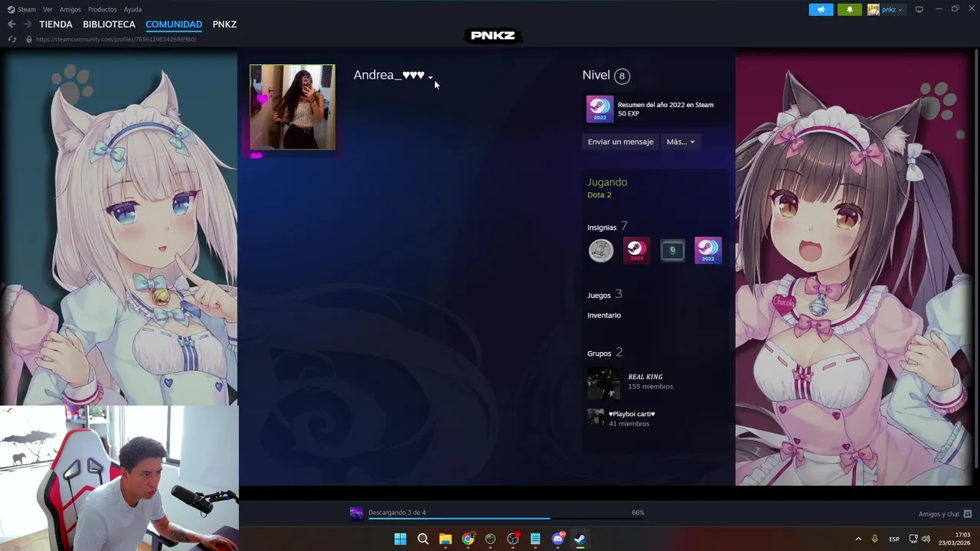This screenshot has height=551, width=980.
Task: Click the '155 miembros' text
Action: 650,386
